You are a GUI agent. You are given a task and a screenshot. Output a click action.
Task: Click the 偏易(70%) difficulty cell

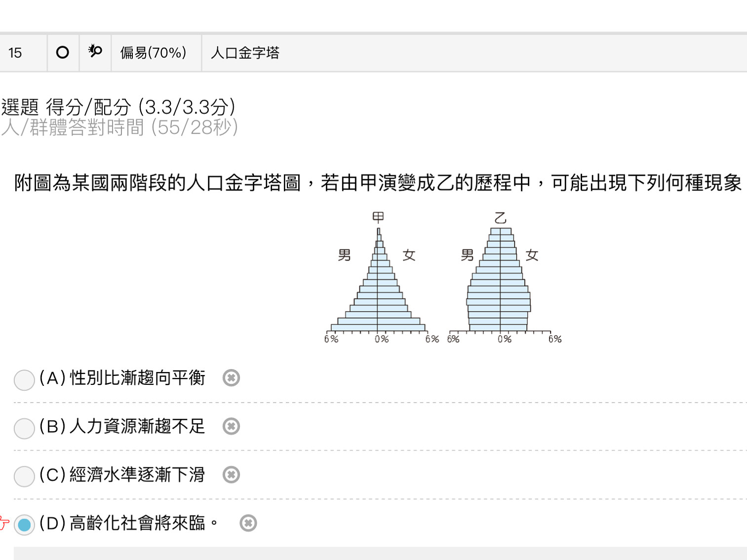tap(154, 53)
